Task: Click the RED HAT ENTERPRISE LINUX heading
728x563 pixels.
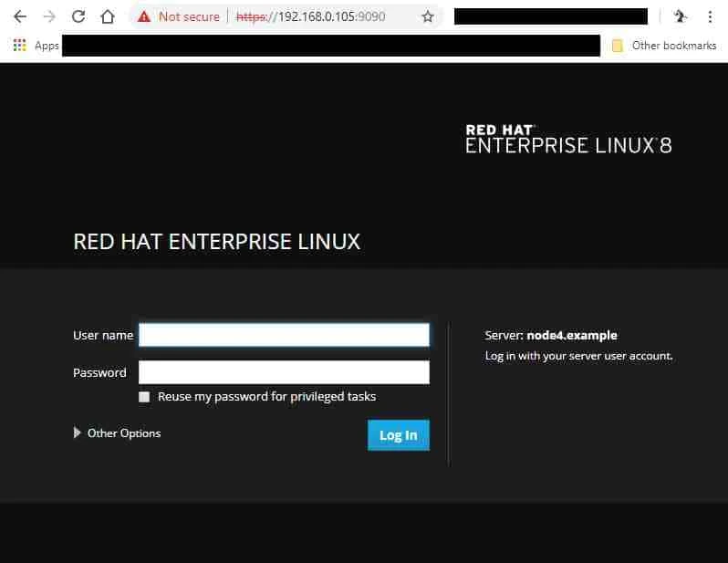Action: click(217, 242)
